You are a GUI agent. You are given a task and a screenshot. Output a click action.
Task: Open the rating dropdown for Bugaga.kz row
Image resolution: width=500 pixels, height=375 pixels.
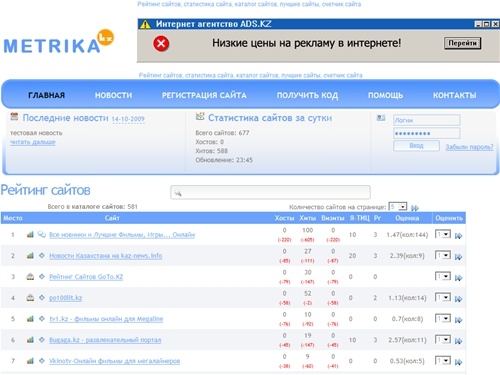point(443,339)
